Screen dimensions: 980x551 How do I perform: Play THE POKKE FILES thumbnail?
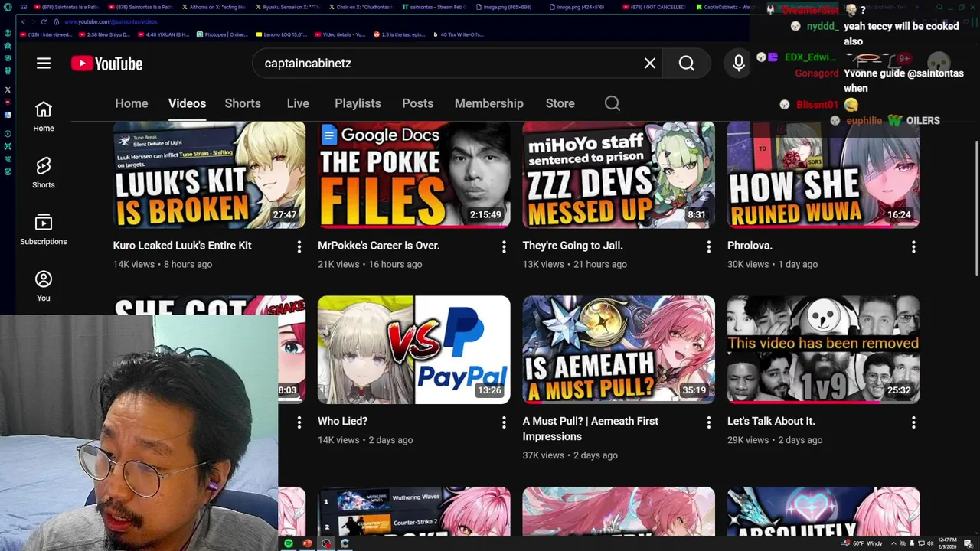[x=413, y=174]
